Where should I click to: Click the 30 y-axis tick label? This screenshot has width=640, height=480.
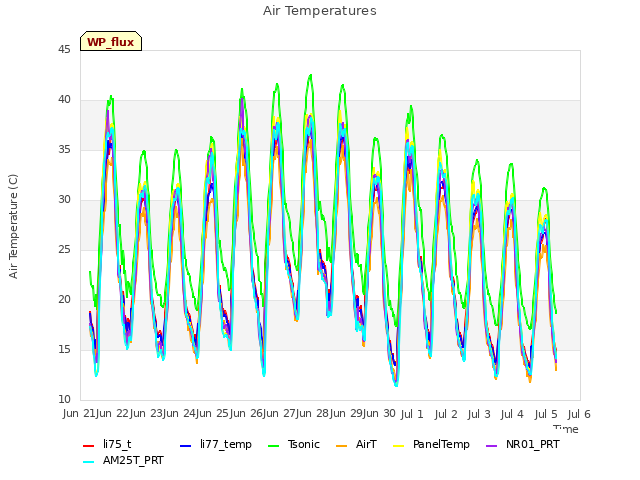(x=64, y=200)
